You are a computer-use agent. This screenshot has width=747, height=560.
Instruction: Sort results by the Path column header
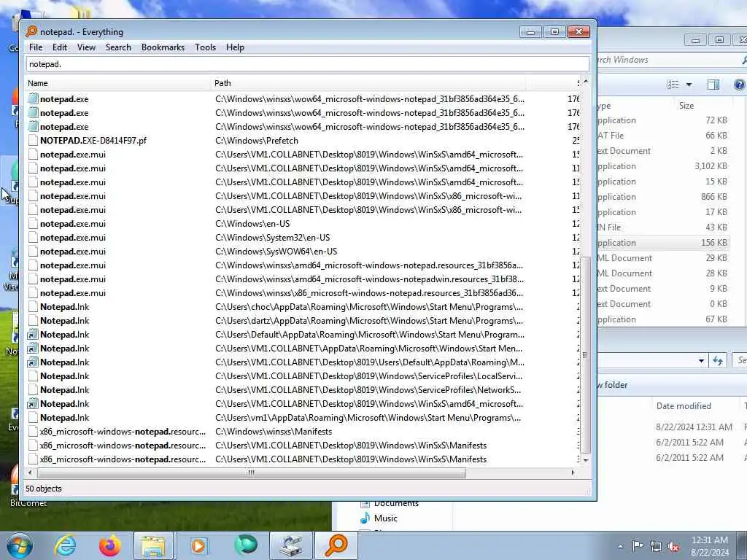[368, 83]
